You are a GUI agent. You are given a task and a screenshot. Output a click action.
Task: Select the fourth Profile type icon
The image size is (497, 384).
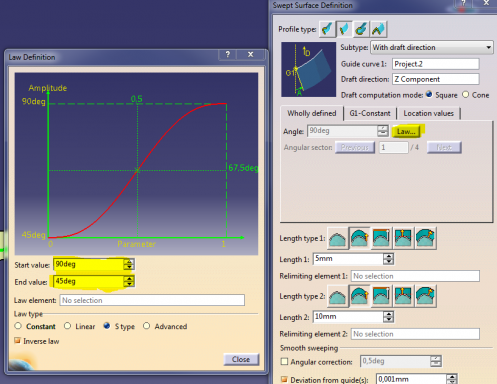pos(378,29)
